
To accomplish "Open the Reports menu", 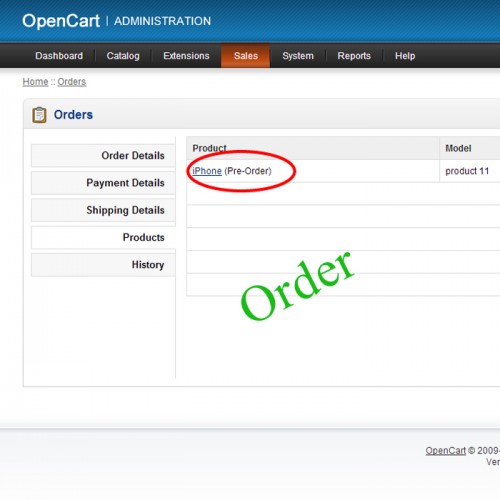I will pos(354,56).
